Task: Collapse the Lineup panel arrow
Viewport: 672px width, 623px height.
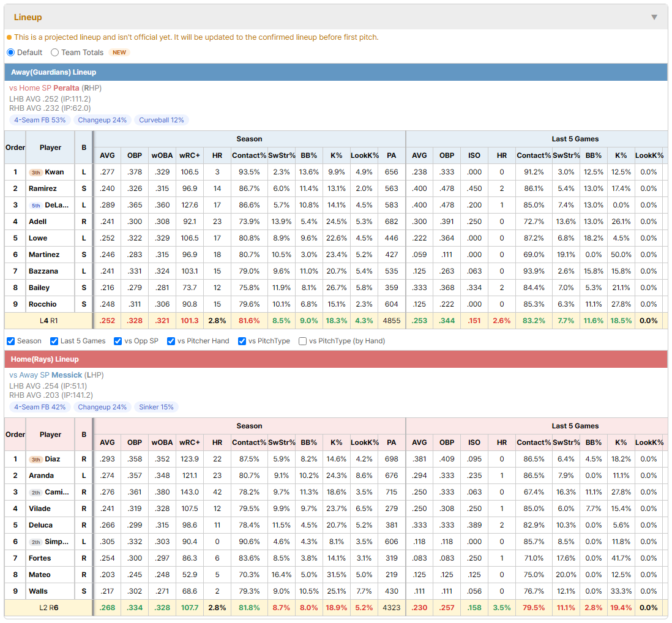Action: (654, 17)
